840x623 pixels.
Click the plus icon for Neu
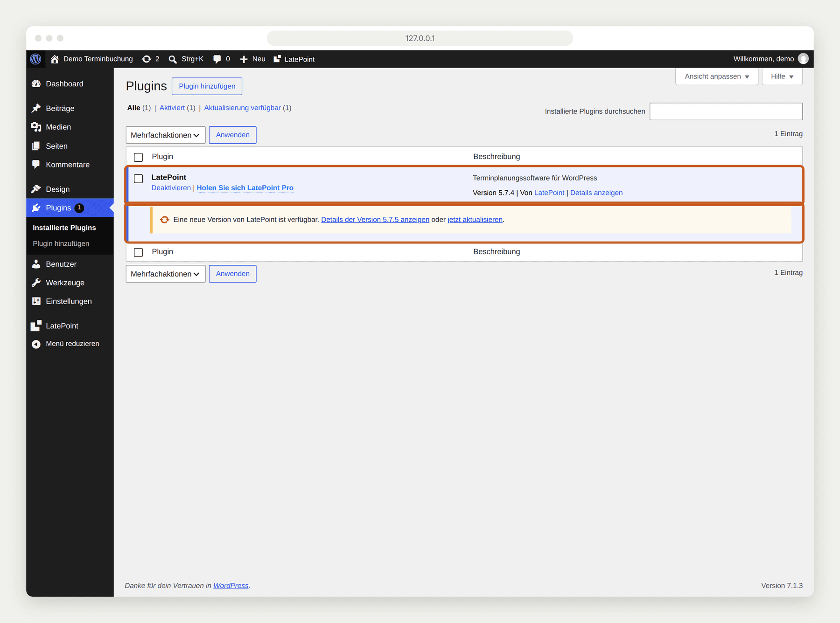244,59
